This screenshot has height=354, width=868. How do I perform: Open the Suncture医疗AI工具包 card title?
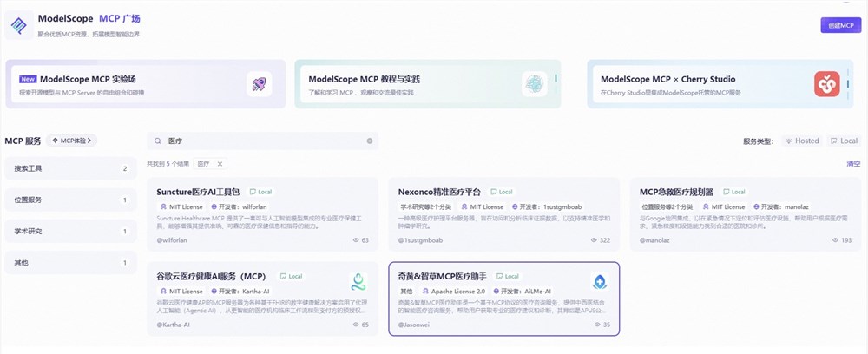(198, 192)
